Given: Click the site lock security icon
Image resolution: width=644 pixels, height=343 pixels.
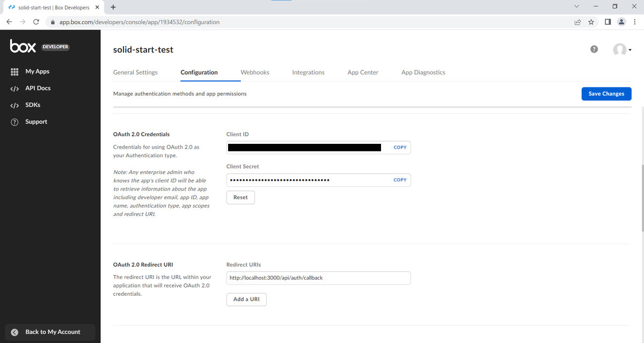Looking at the screenshot, I should click(53, 22).
